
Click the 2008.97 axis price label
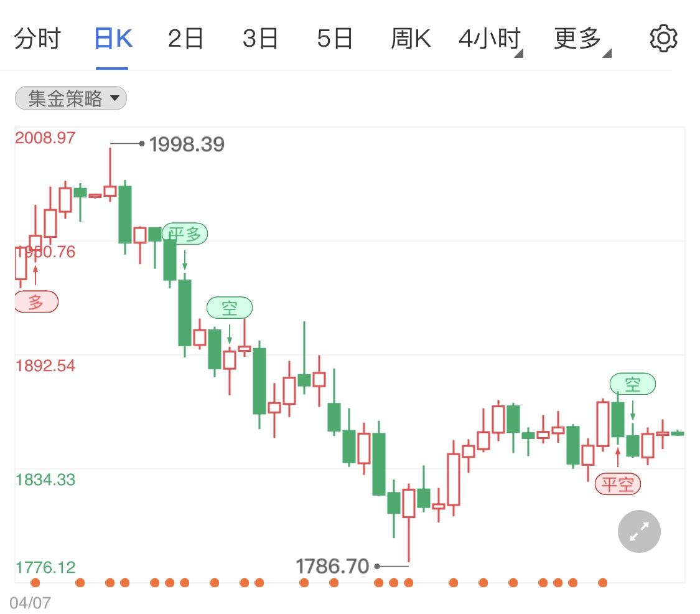click(x=45, y=138)
